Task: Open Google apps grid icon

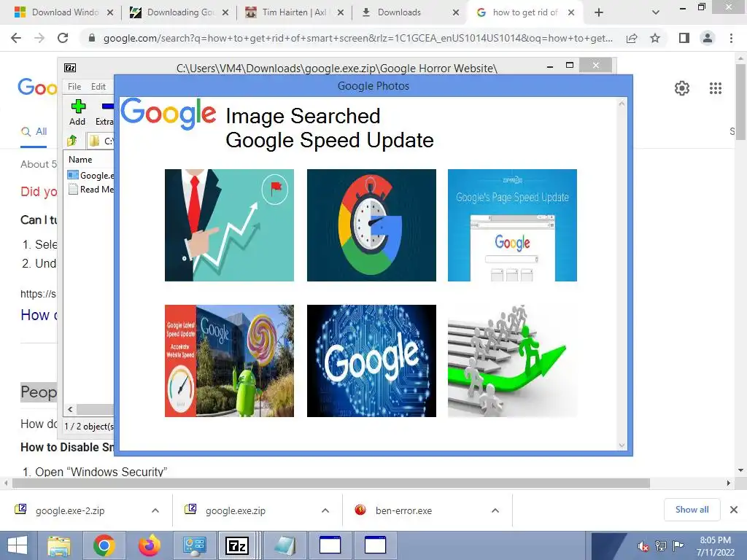Action: 715,88
